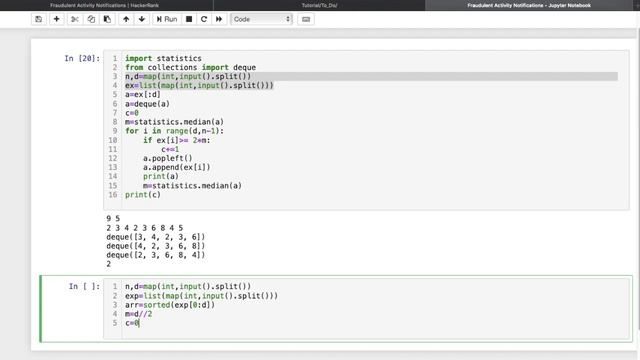The width and height of the screenshot is (640, 360).
Task: Click the page vertical scrollbar on right edge
Action: click(638, 180)
